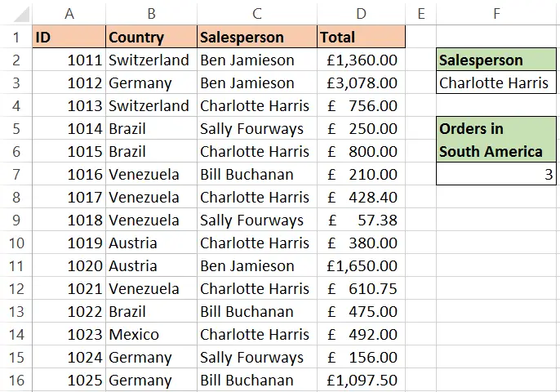Click ID cell 1018
Screen dimensions: 560x392
tap(69, 220)
